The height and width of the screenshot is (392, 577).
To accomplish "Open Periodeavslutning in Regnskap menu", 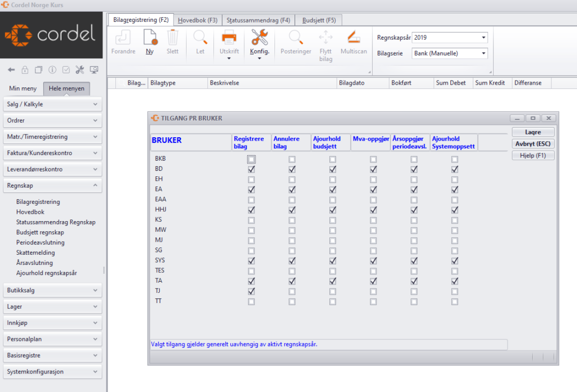I will click(40, 242).
